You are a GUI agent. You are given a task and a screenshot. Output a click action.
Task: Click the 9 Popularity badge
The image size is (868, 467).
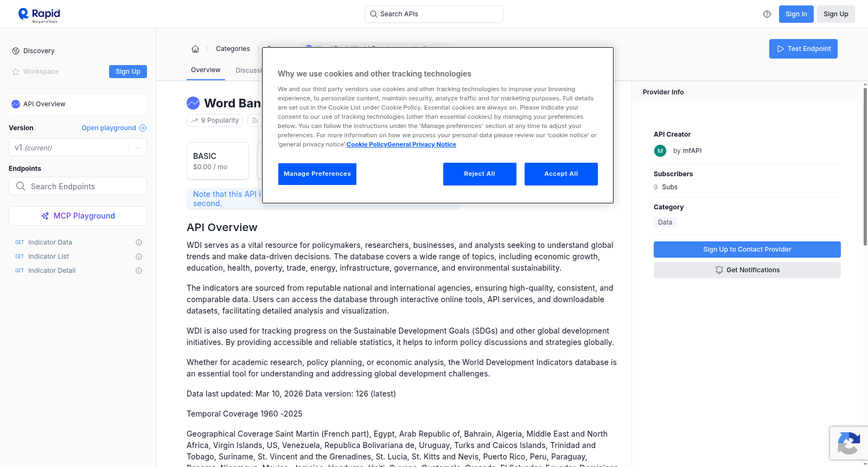coord(215,120)
